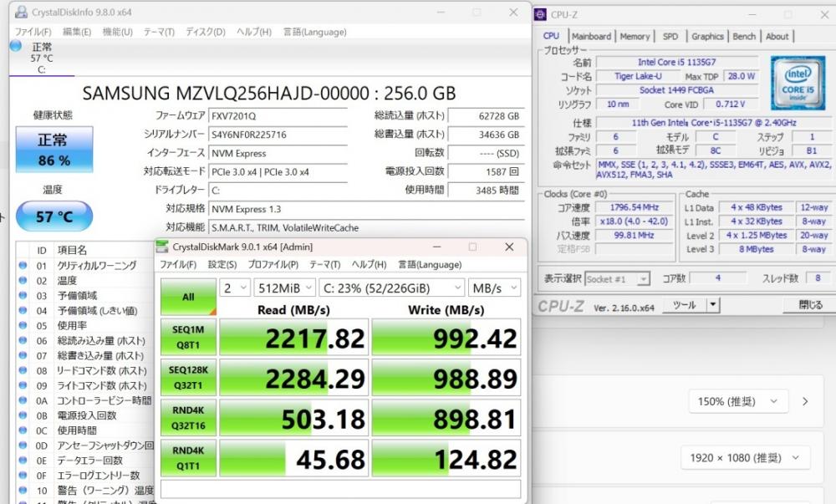Close the CrystalDiskMark window
The image size is (836, 504).
pyautogui.click(x=509, y=247)
